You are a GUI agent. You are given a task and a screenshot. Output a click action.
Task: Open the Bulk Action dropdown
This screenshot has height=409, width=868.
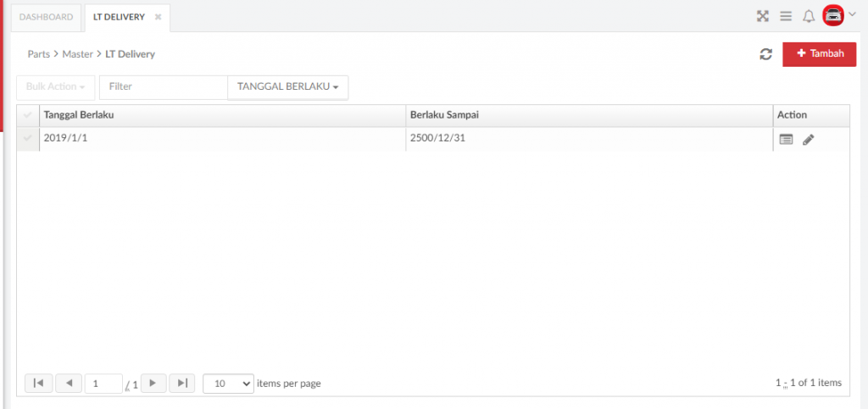click(55, 86)
